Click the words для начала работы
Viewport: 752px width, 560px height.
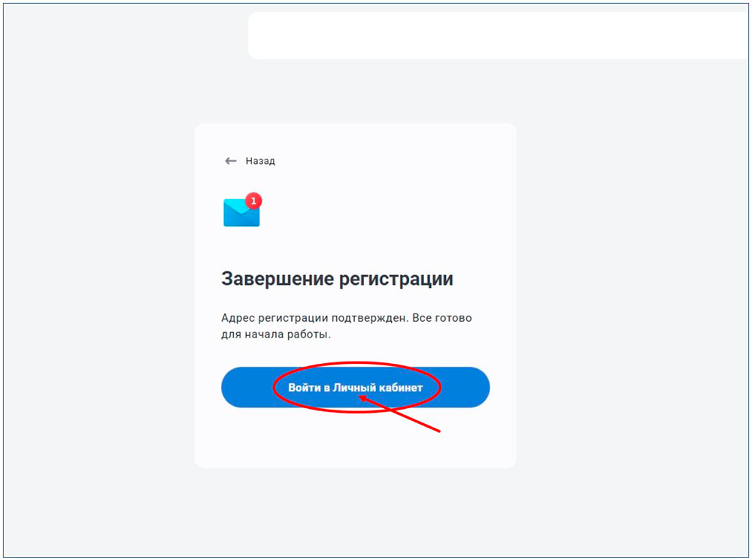coord(276,334)
